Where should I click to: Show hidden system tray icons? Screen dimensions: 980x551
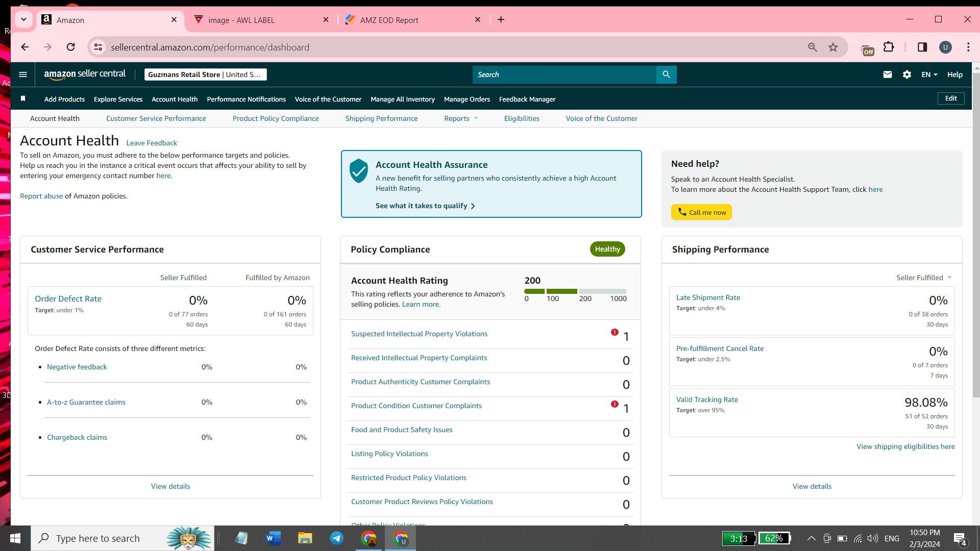coord(811,538)
